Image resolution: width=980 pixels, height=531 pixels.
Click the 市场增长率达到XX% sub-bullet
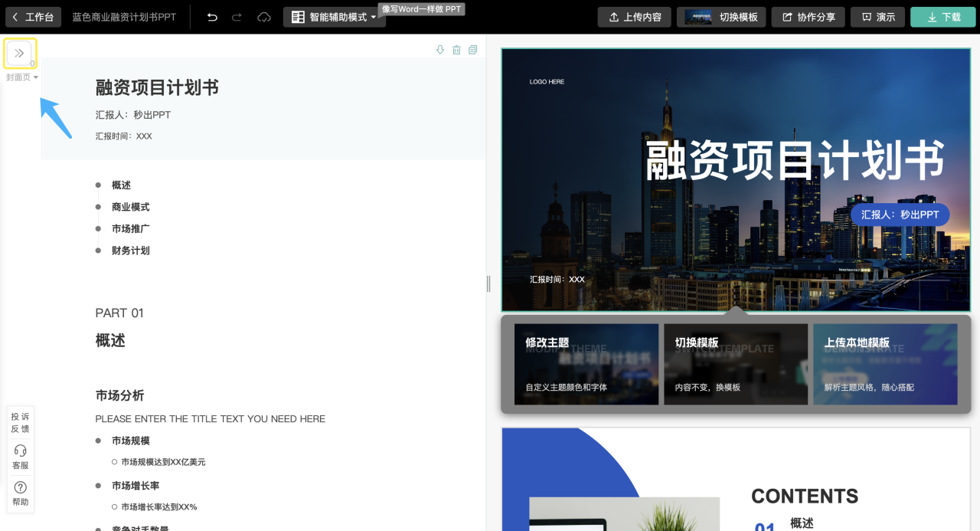[159, 506]
